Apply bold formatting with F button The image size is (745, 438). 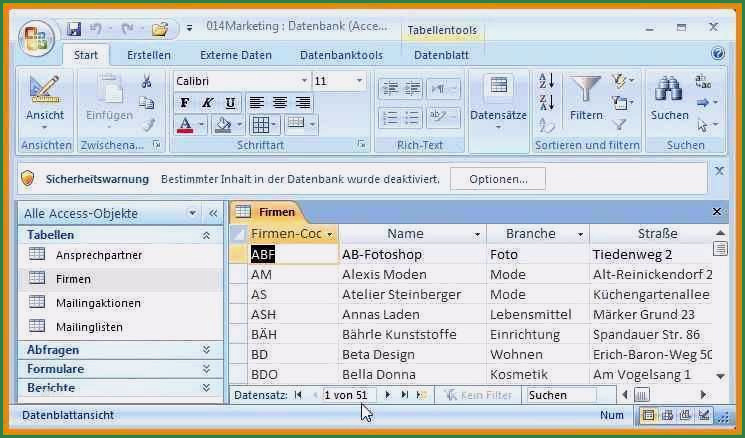tap(185, 103)
